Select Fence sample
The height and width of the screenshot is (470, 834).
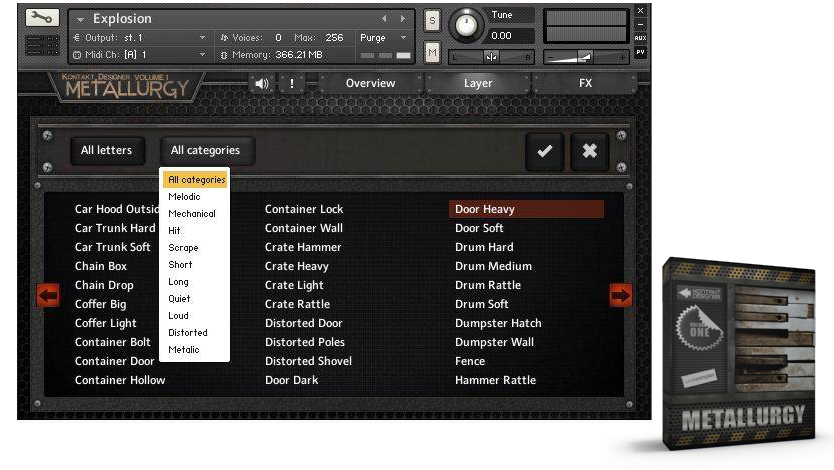pyautogui.click(x=470, y=362)
